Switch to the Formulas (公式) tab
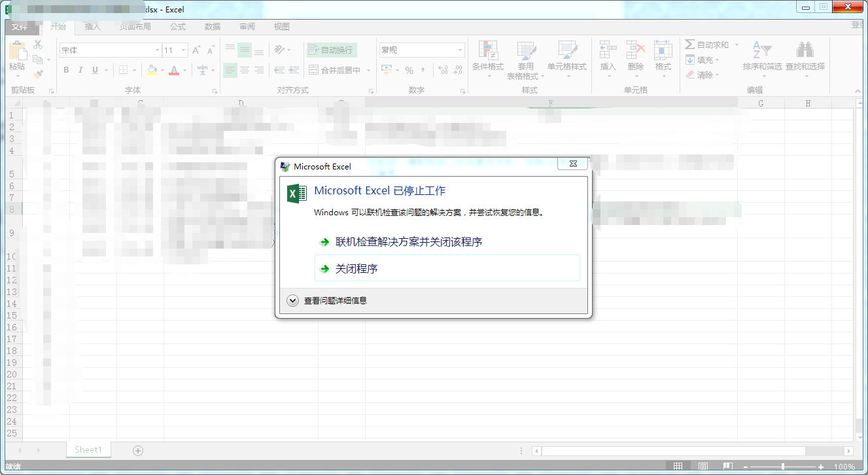868x475 pixels. coord(178,27)
